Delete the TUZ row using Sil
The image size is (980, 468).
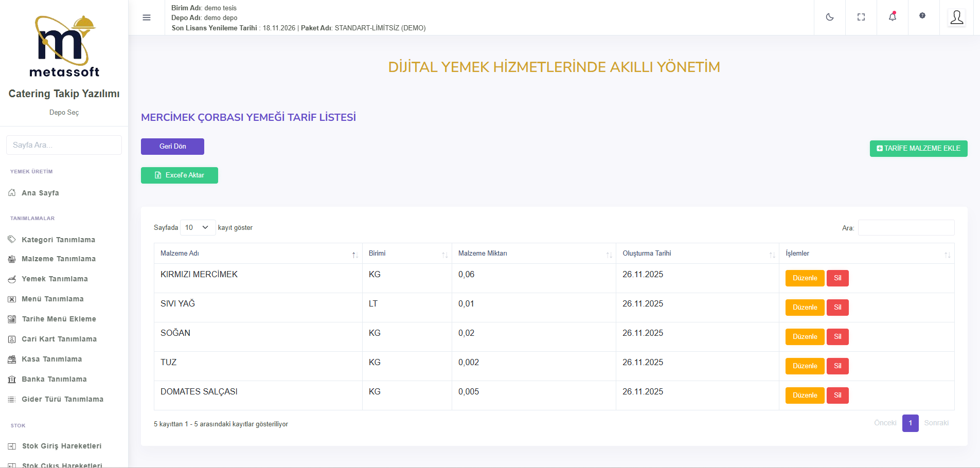click(838, 366)
